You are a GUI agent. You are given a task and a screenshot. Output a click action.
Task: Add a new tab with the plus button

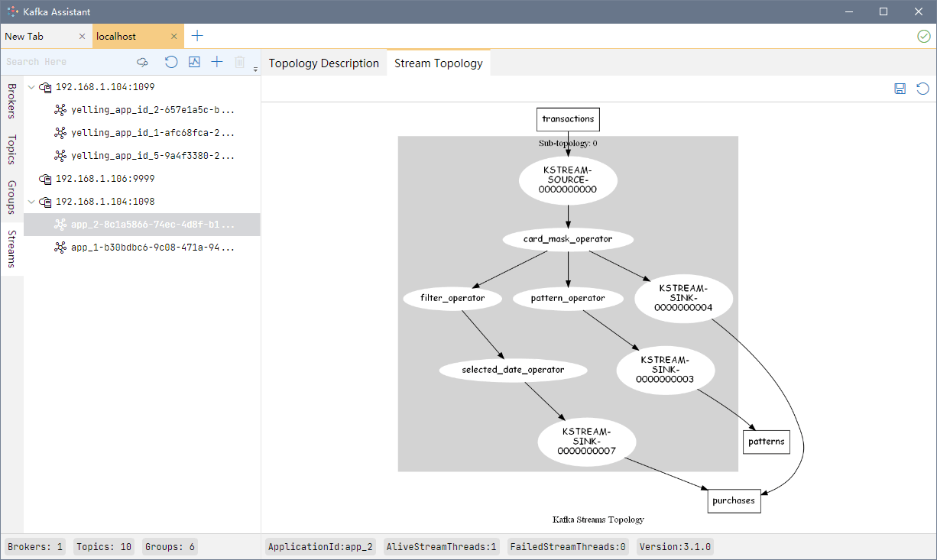[197, 36]
